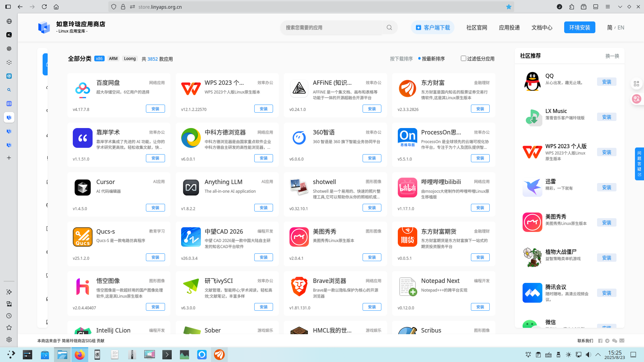Toggle the x86 architecture filter
644x362 pixels.
(x=99, y=59)
